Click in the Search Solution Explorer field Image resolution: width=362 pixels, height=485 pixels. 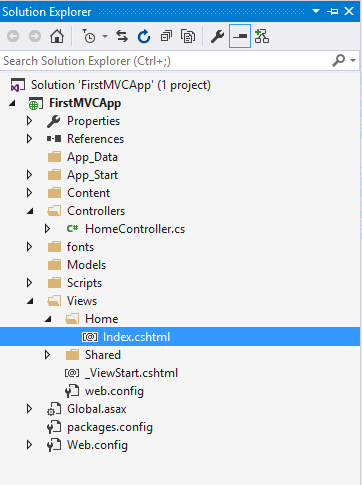click(x=167, y=61)
